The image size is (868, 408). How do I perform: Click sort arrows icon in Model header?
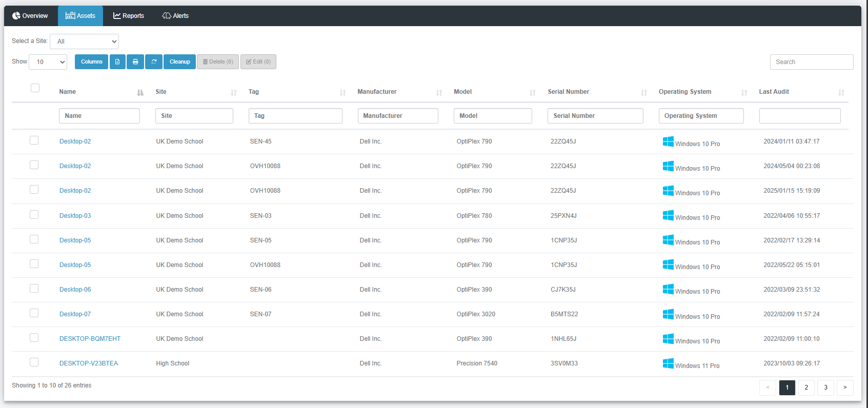(533, 93)
